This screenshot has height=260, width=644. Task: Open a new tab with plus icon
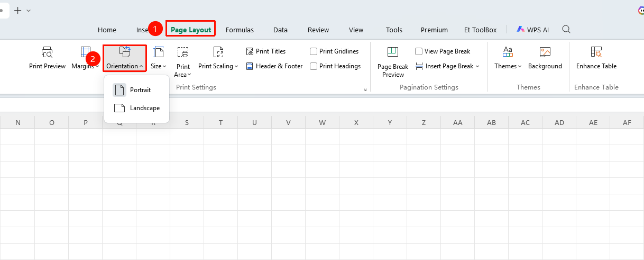pos(18,10)
